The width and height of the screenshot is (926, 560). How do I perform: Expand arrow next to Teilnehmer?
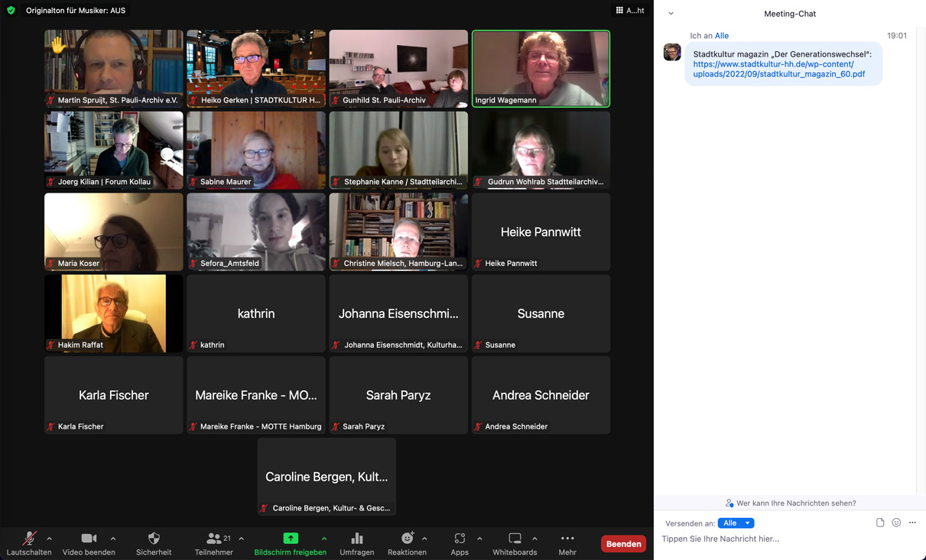tap(242, 539)
